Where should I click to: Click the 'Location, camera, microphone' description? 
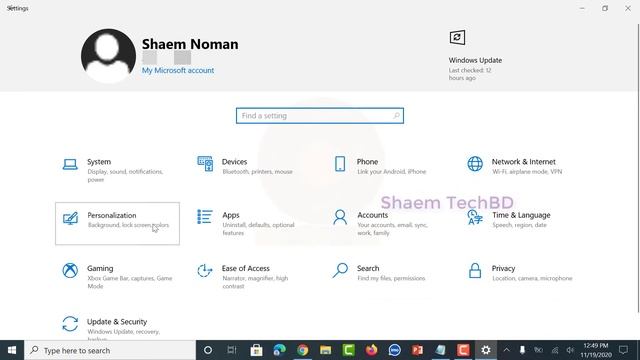(x=532, y=278)
